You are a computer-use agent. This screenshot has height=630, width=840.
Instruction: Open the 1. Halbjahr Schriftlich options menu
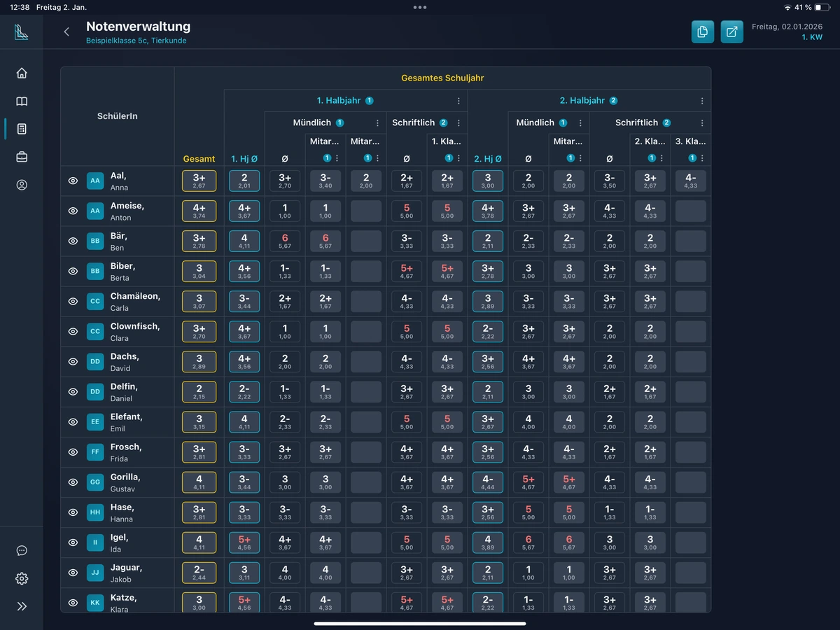[x=458, y=123]
